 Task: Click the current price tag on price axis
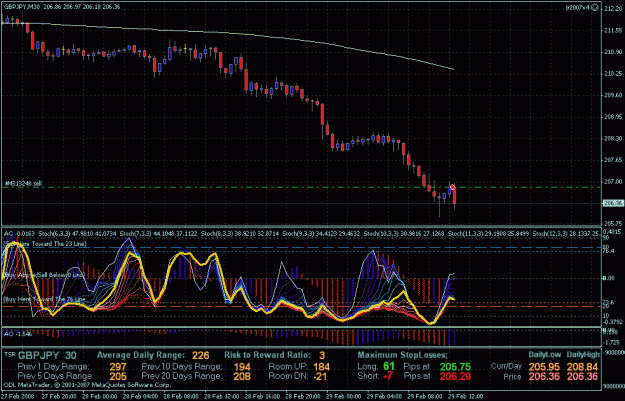[x=613, y=203]
